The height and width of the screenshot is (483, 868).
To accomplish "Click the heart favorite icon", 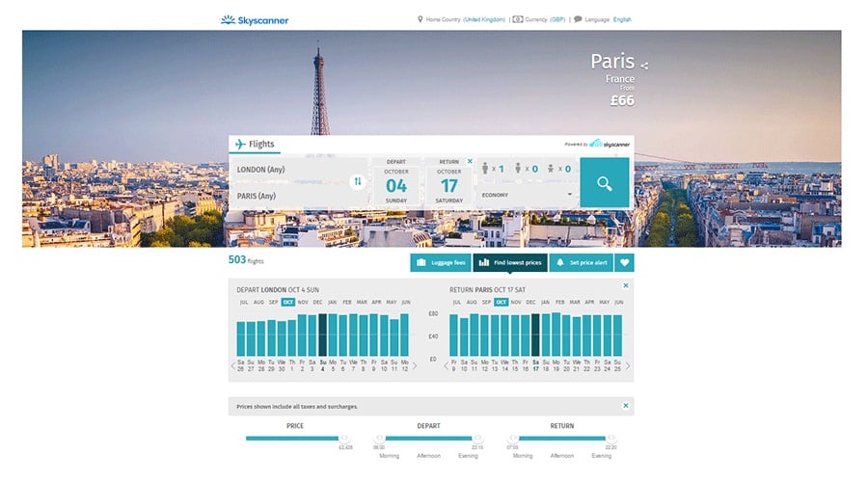I will pos(625,262).
